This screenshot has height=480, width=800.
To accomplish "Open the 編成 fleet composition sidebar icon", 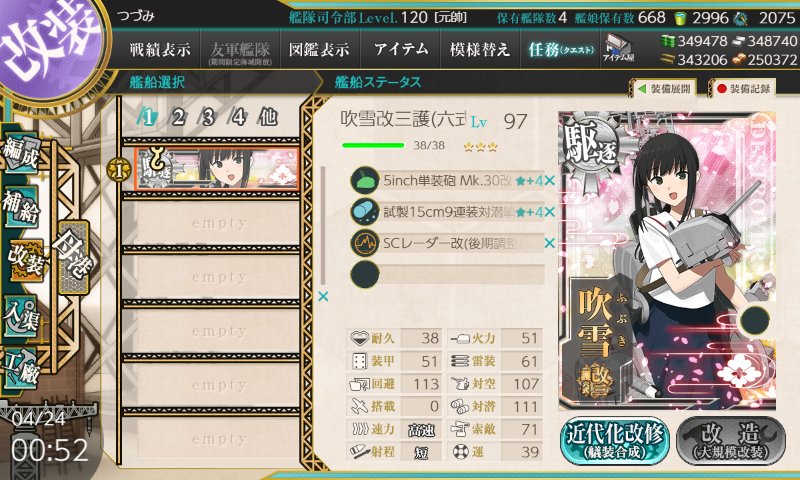I will (21, 154).
